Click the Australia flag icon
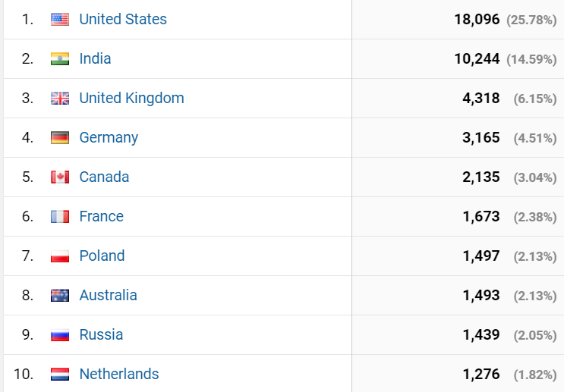564x392 pixels. point(60,296)
